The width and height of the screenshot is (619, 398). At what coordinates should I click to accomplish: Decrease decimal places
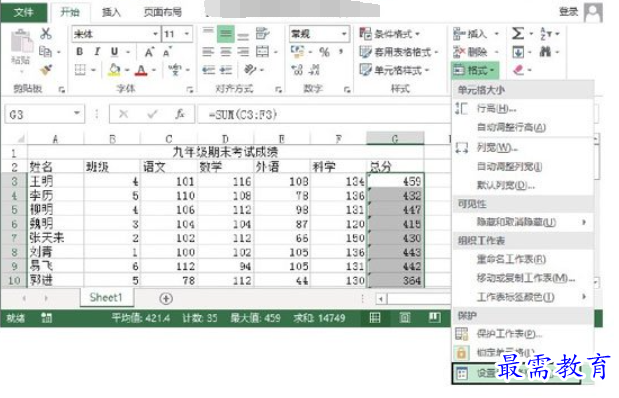pos(314,70)
